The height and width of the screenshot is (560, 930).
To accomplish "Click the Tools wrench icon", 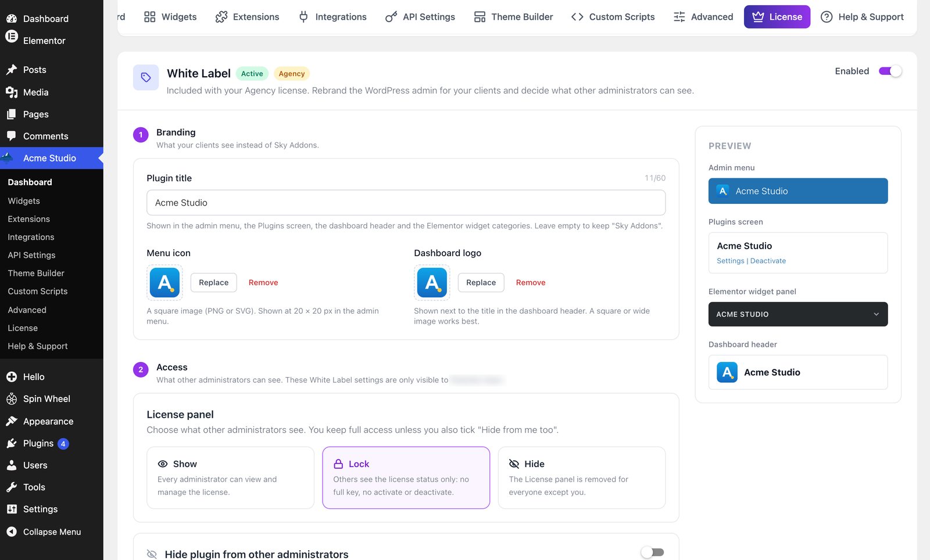I will tap(12, 487).
